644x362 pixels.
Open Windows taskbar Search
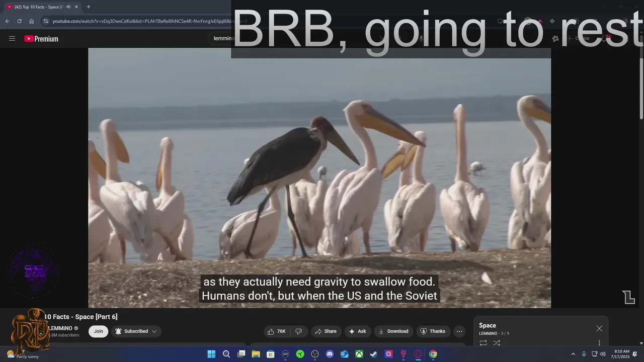[x=226, y=354]
